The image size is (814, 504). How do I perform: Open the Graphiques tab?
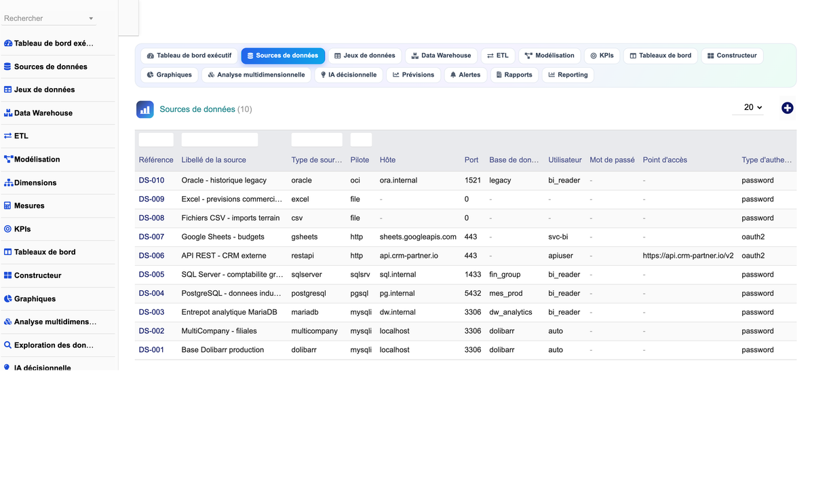point(170,75)
